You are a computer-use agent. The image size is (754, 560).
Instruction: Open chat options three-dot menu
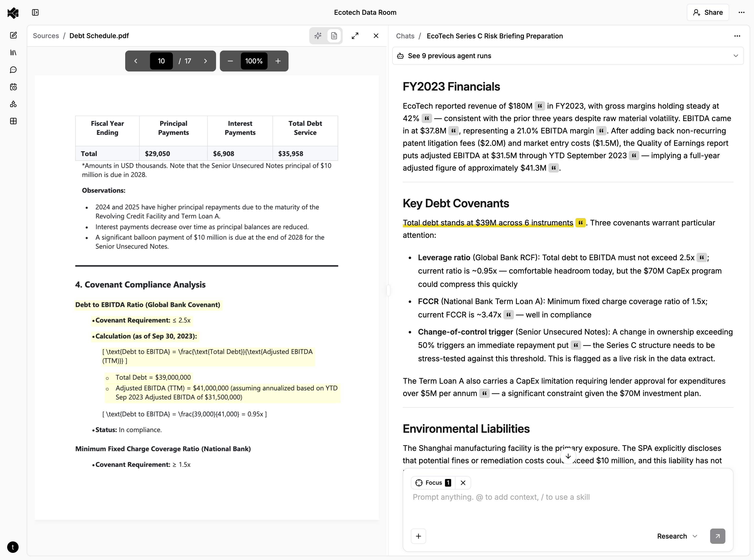click(x=737, y=36)
